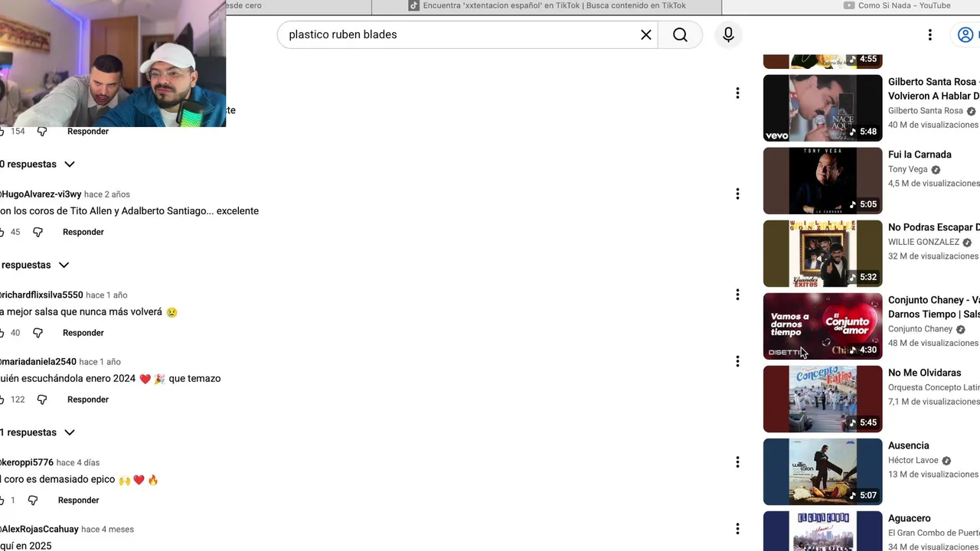
Task: Reply to mariadaniela2540 comment
Action: (x=88, y=399)
